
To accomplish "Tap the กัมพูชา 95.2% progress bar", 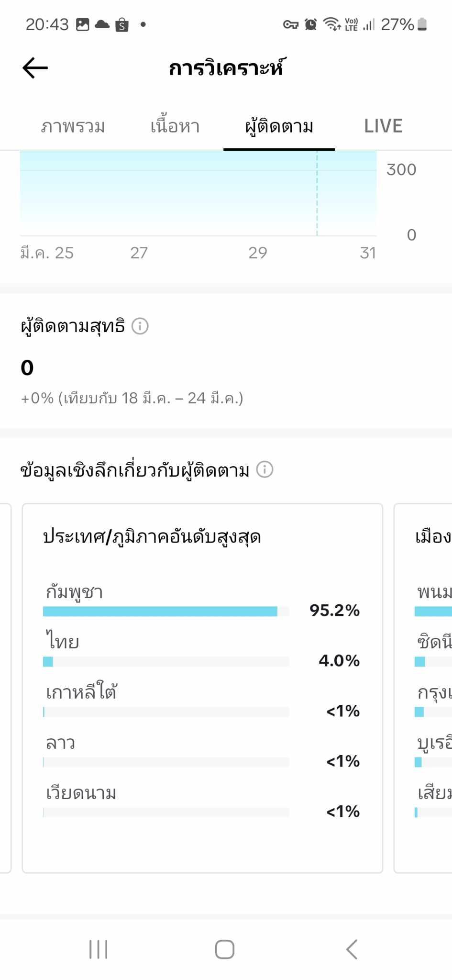I will point(165,611).
